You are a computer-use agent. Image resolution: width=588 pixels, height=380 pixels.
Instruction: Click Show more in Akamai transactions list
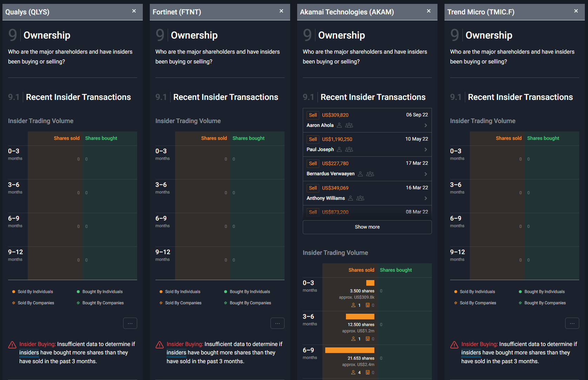367,227
